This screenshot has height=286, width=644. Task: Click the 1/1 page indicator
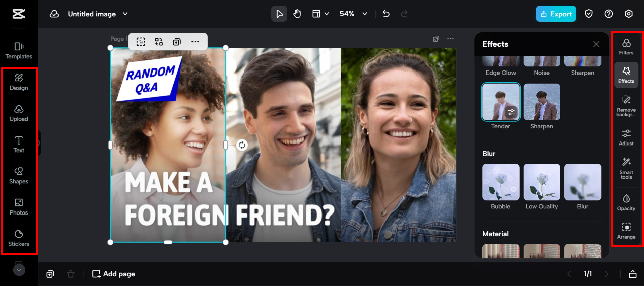tap(588, 274)
